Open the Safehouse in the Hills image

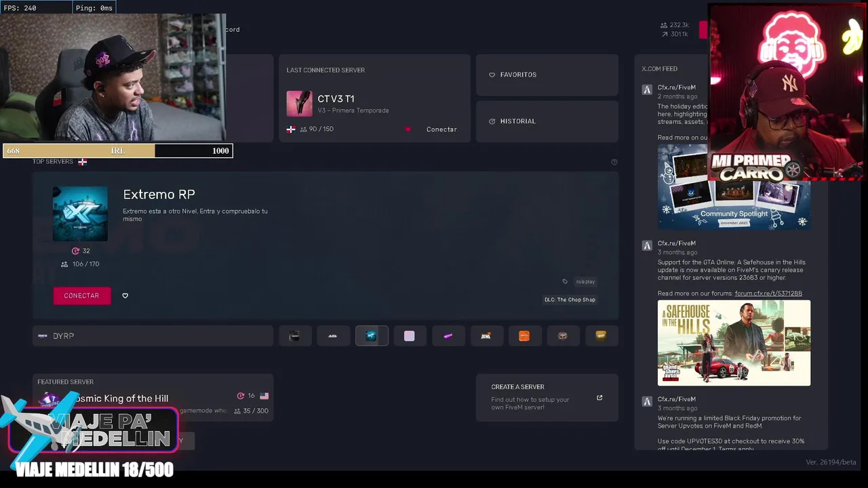pyautogui.click(x=734, y=343)
